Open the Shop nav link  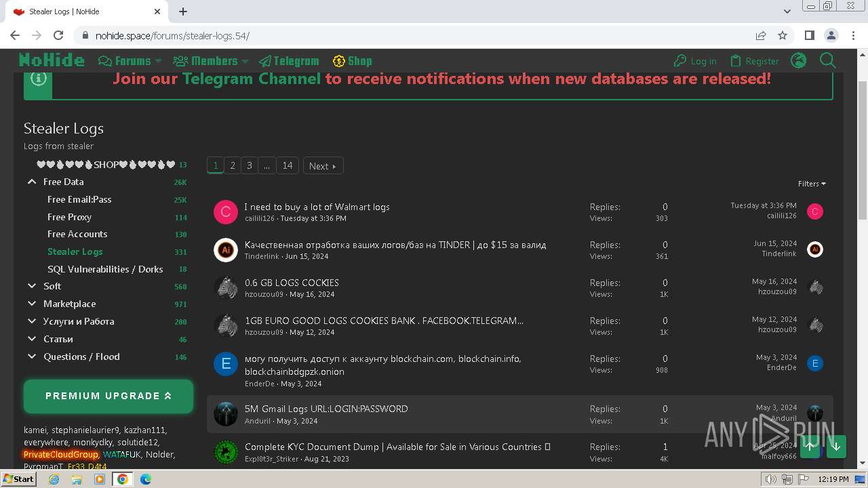pos(352,61)
